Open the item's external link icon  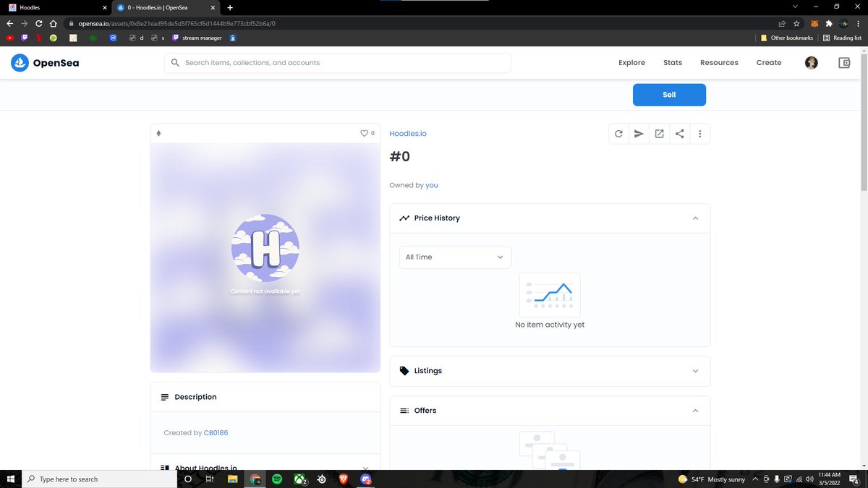pyautogui.click(x=659, y=134)
